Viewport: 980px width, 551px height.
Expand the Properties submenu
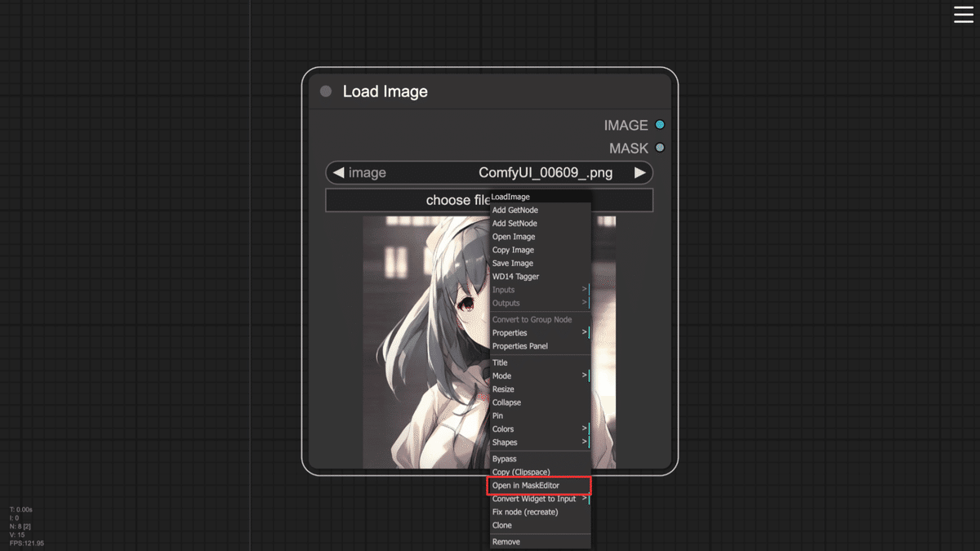(540, 332)
